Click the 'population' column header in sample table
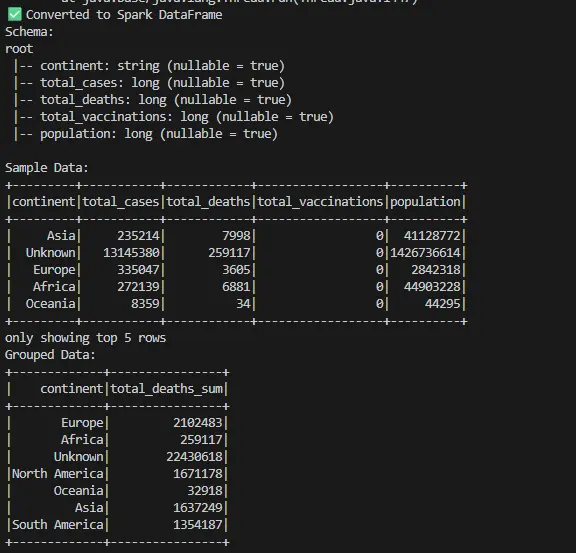The height and width of the screenshot is (553, 576). (x=425, y=202)
